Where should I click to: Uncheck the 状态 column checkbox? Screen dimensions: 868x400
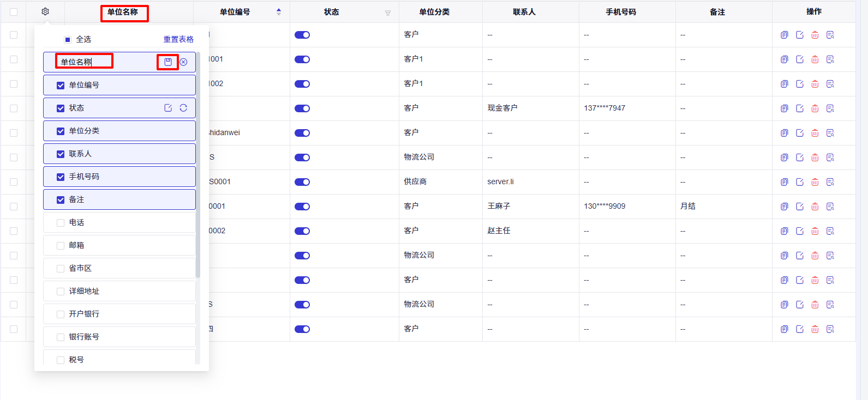pos(61,108)
